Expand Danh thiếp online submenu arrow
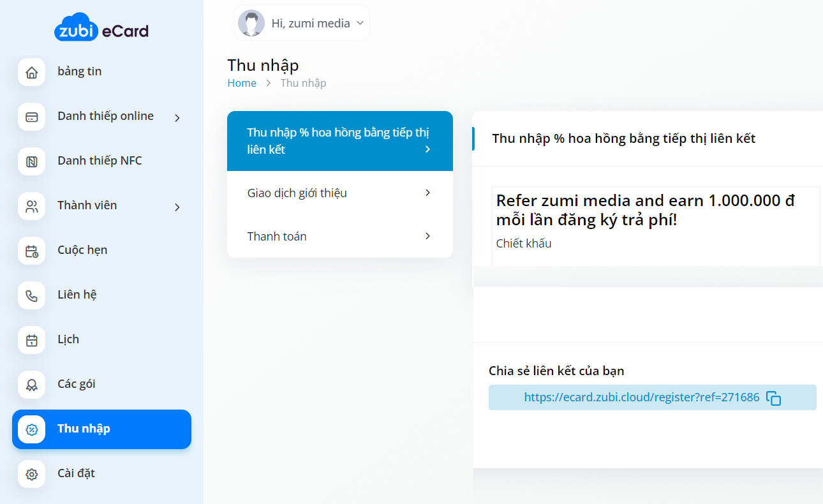Viewport: 823px width, 504px height. (x=177, y=117)
